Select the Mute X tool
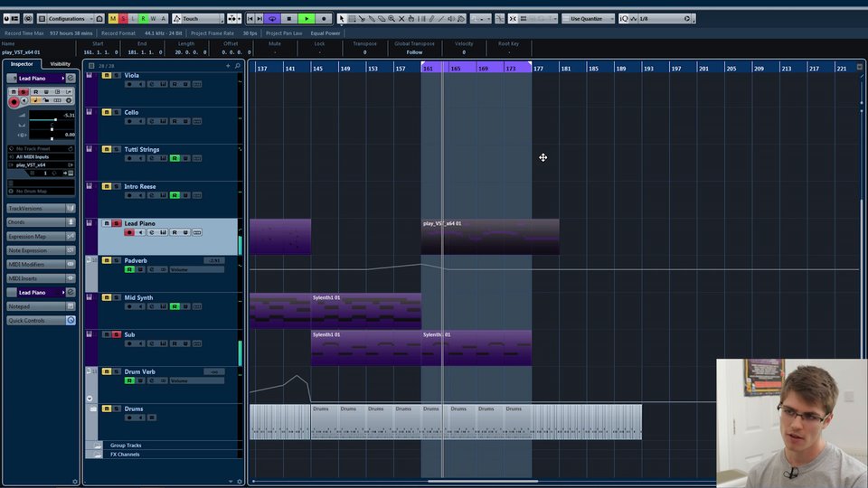Viewport: 868px width, 488px height. click(x=401, y=18)
